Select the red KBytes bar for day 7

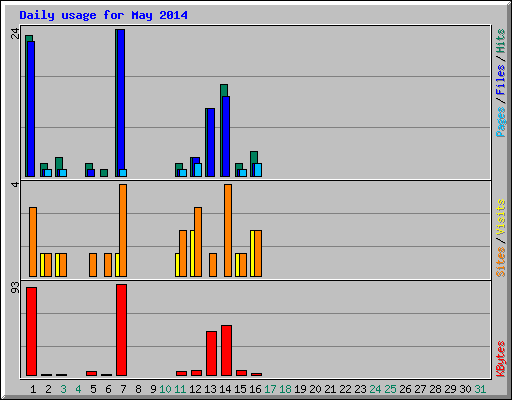[121, 330]
